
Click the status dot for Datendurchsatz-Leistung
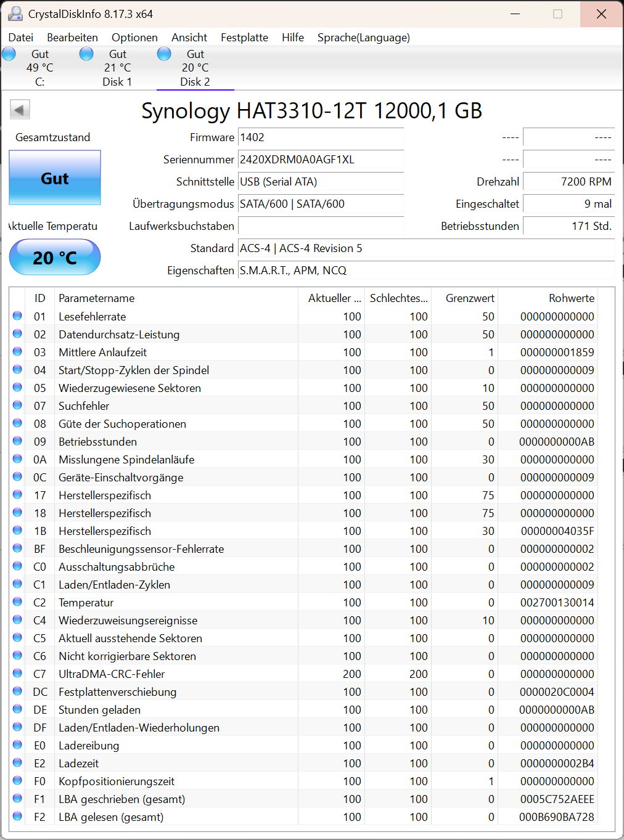17,333
